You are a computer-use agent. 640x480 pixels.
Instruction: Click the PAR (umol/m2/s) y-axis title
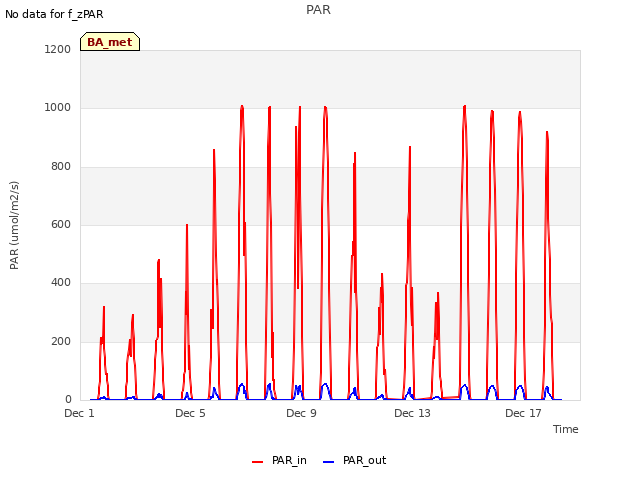(14, 225)
